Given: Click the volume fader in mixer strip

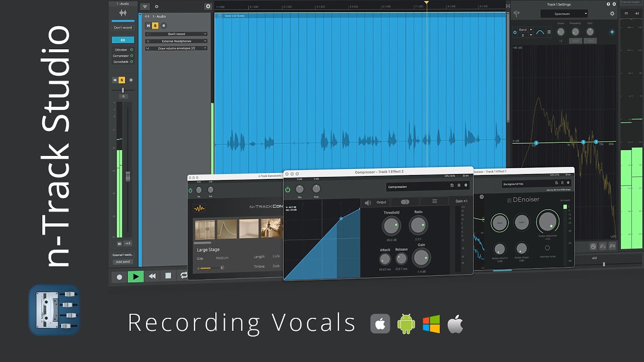Looking at the screenshot, I should tap(128, 176).
